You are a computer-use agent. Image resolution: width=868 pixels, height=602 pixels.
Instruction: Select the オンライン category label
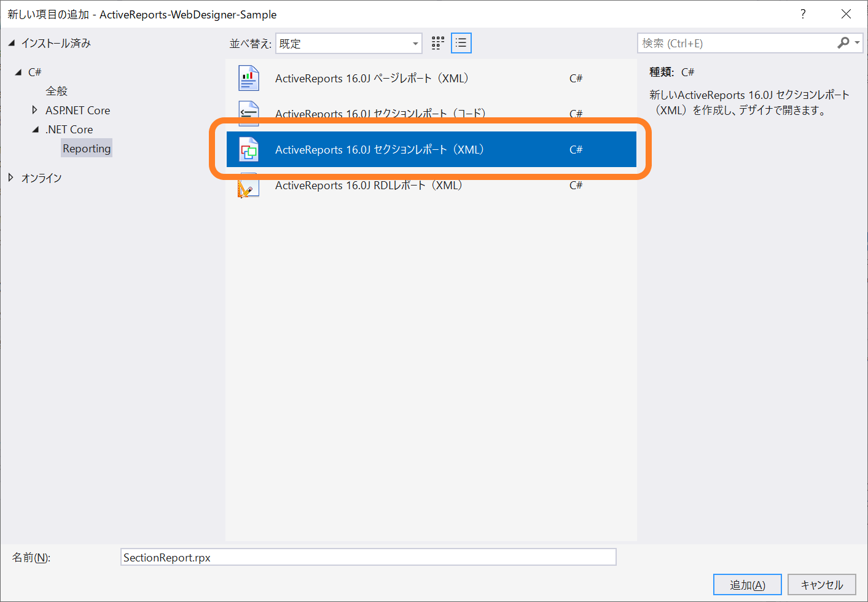pos(42,178)
